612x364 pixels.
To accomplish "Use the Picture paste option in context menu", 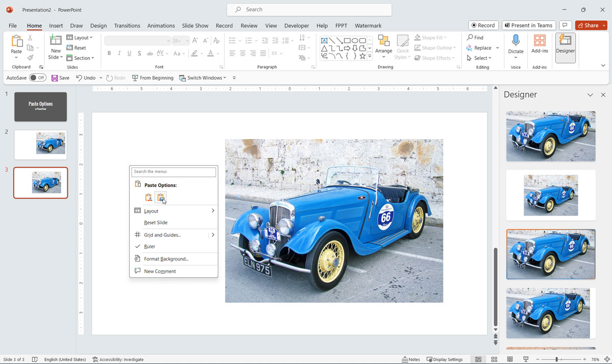I will pos(161,197).
